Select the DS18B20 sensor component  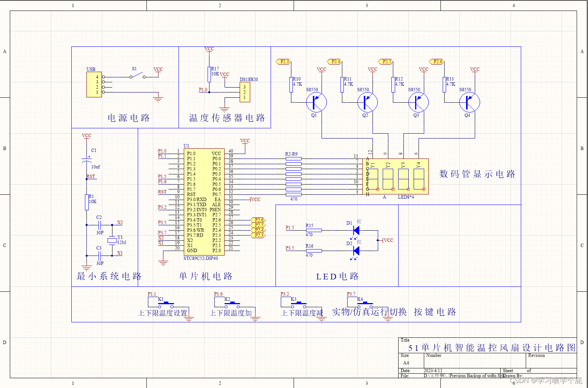245,92
